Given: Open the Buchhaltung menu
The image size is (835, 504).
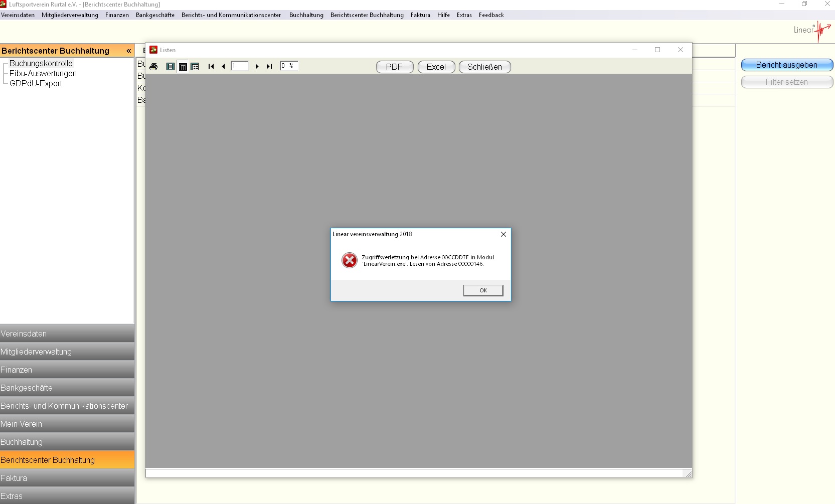Looking at the screenshot, I should 306,15.
